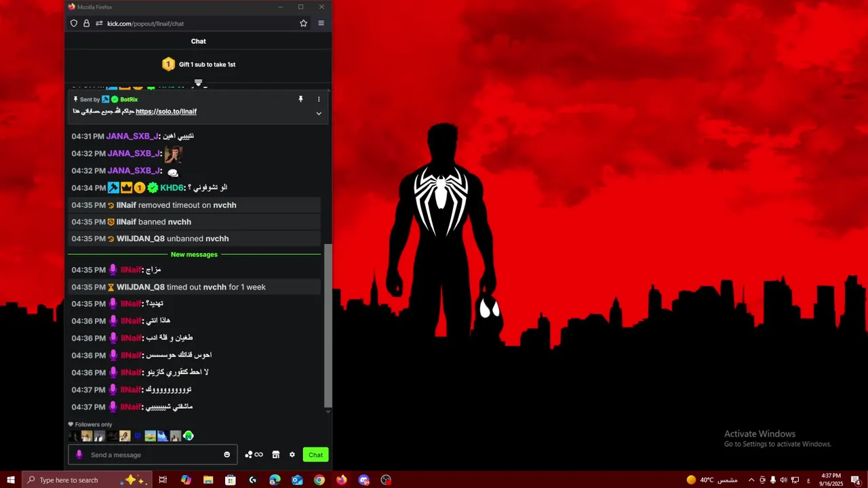Open pinned message options (three dots)
Screen dimensions: 868x488
[x=319, y=99]
